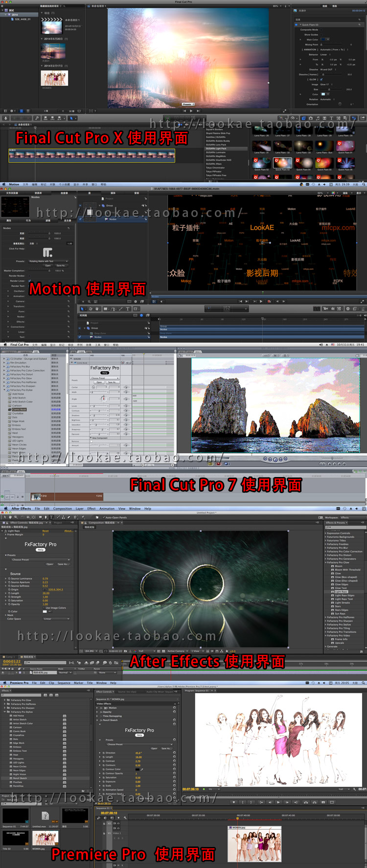367x868 pixels.
Task: Adjust the Angle dial in Final Cut Pro 7
Action: pyautogui.click(x=103, y=398)
